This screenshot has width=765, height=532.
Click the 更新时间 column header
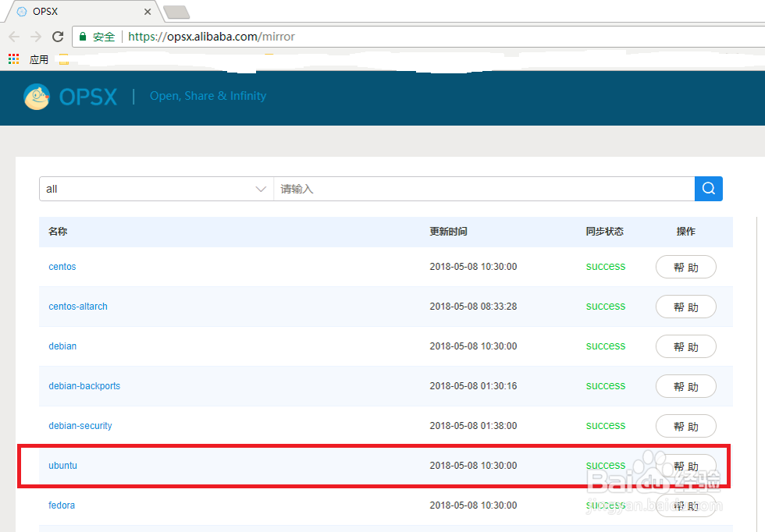pyautogui.click(x=448, y=231)
